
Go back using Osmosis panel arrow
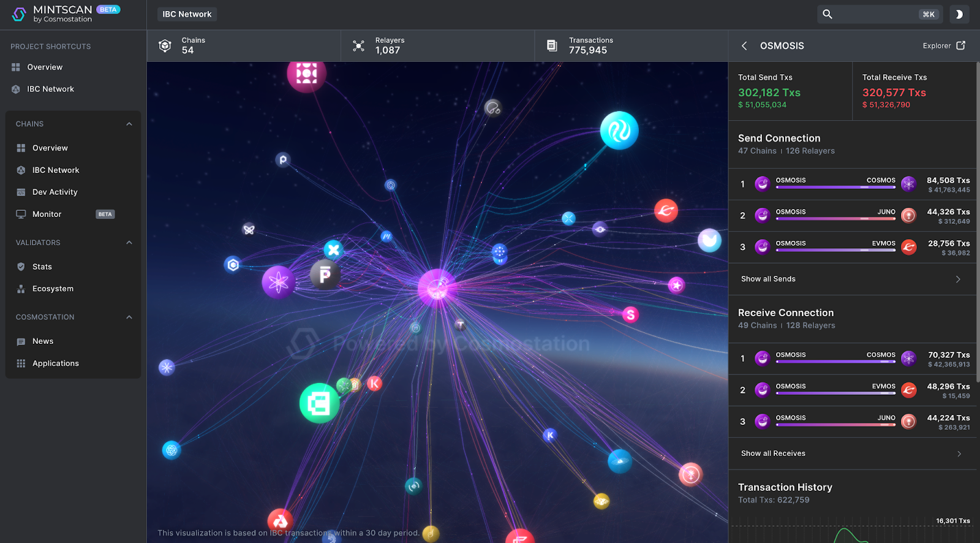(744, 46)
